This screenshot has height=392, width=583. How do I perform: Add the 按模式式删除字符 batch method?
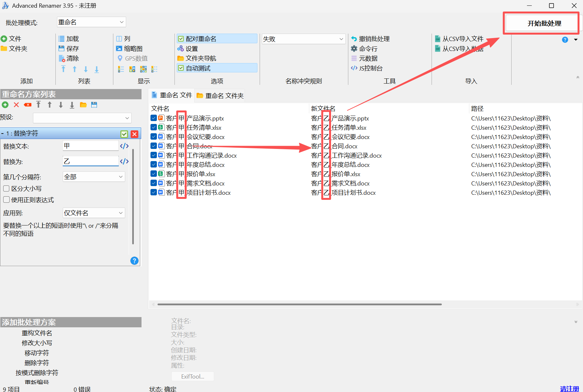pyautogui.click(x=37, y=373)
